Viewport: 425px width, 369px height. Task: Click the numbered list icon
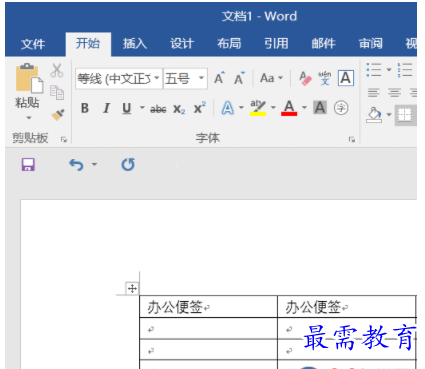[405, 70]
